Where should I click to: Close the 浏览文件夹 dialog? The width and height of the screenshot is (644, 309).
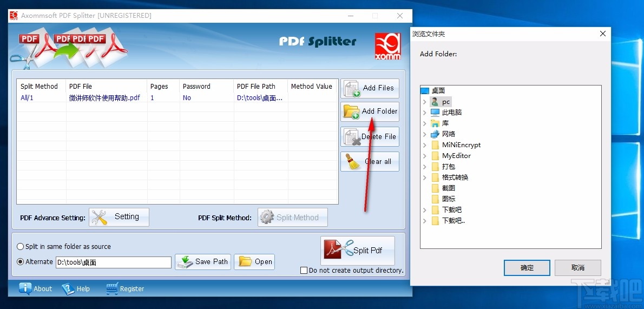coord(602,34)
